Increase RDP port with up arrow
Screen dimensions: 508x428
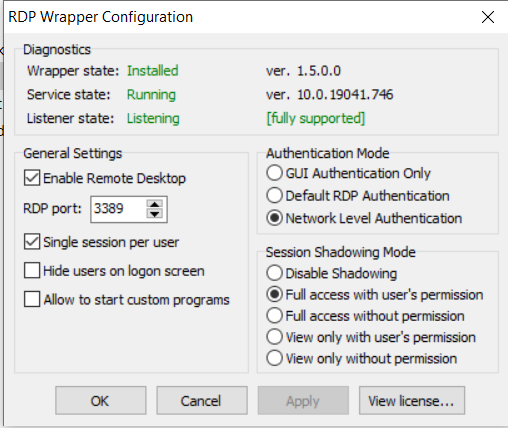(x=155, y=204)
